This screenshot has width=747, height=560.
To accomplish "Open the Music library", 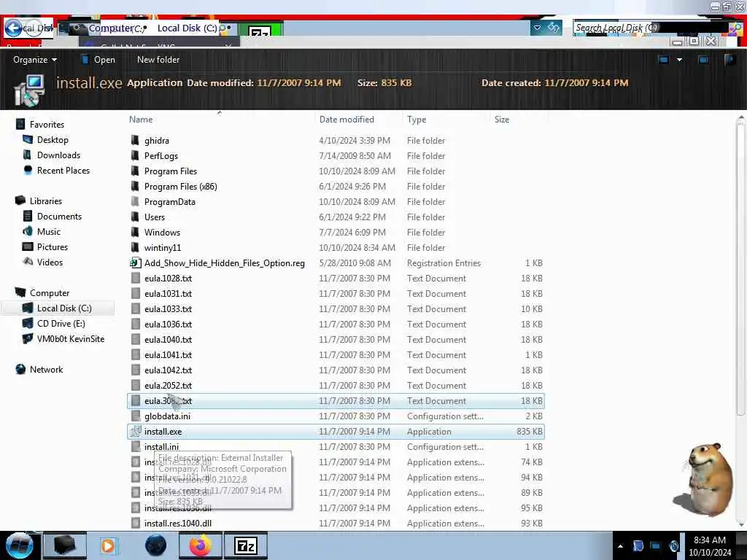I will point(49,231).
